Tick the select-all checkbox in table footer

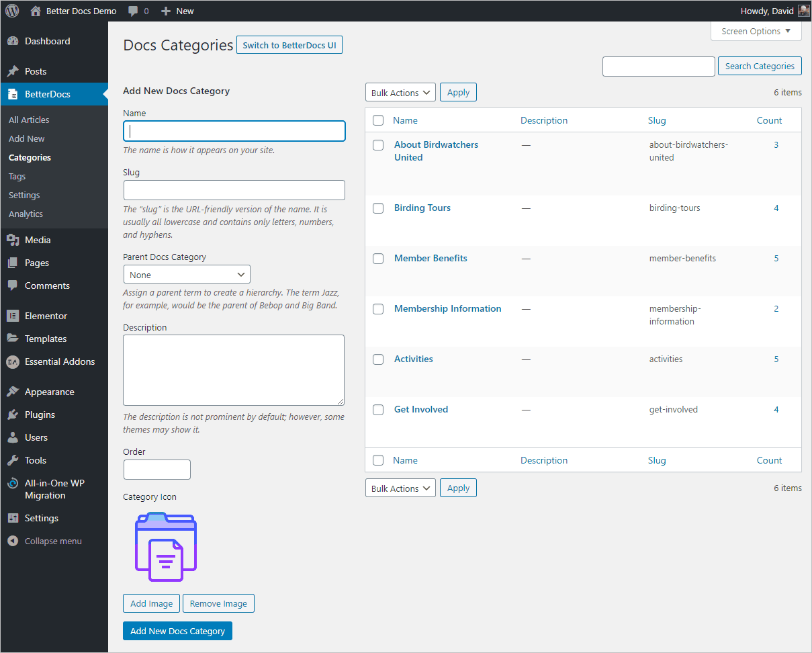point(378,460)
